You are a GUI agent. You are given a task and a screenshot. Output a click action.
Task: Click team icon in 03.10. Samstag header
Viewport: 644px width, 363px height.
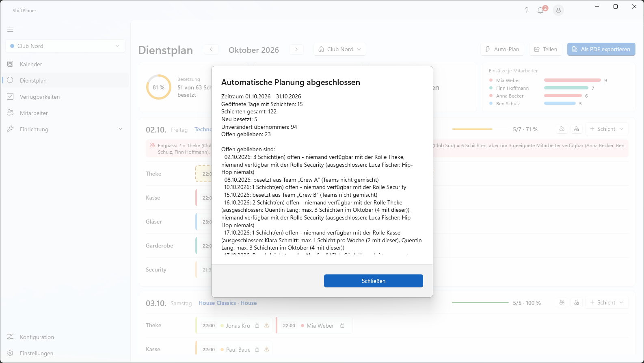(562, 302)
